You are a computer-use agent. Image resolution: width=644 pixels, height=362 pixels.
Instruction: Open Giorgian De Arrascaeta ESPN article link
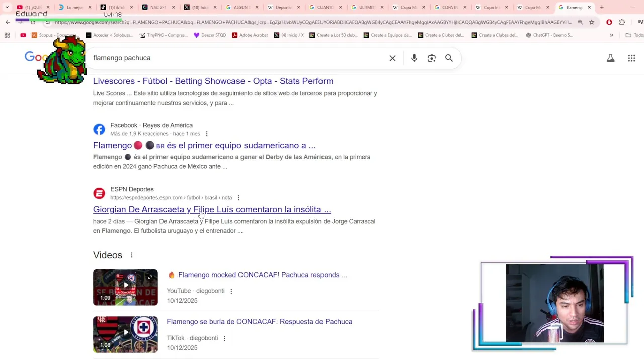(212, 210)
